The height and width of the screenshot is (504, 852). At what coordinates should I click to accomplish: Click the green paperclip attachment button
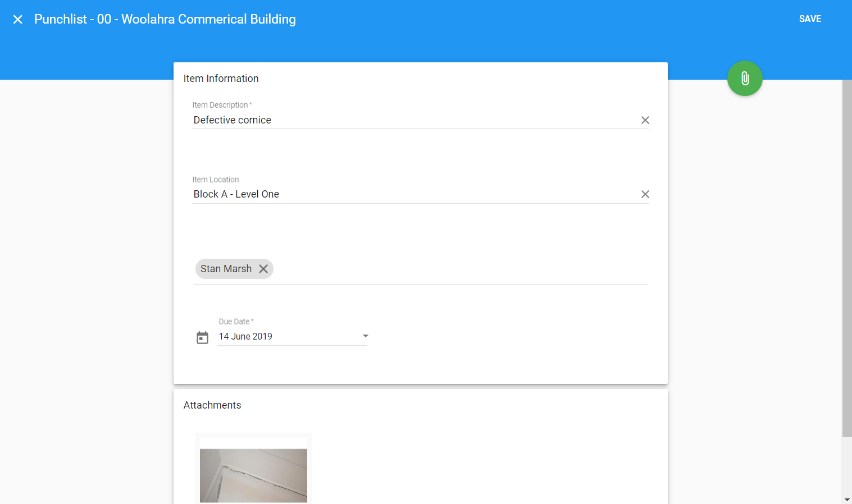[x=745, y=78]
